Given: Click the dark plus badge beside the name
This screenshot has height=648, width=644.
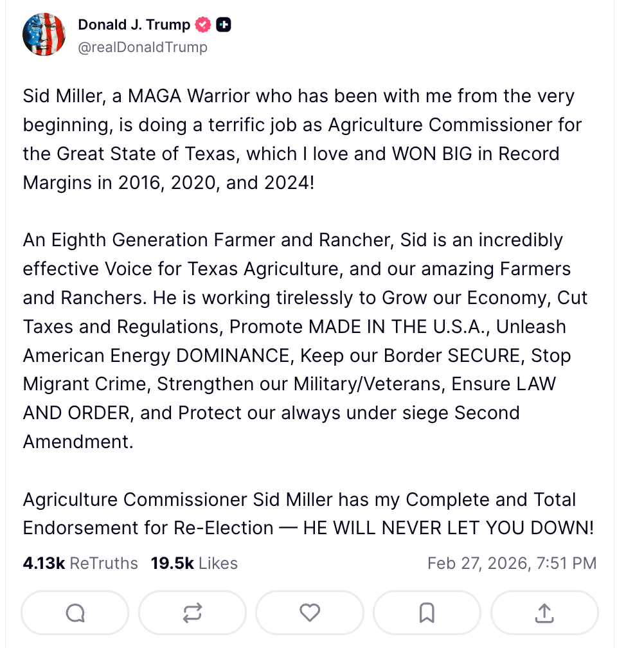Looking at the screenshot, I should [x=224, y=25].
